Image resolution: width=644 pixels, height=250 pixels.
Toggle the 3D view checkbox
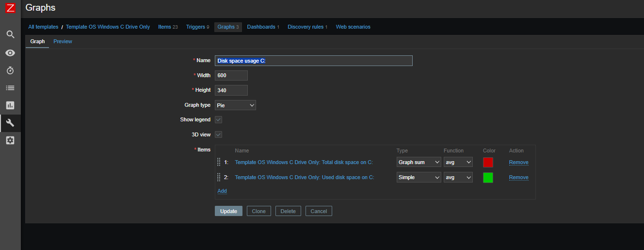coord(219,134)
